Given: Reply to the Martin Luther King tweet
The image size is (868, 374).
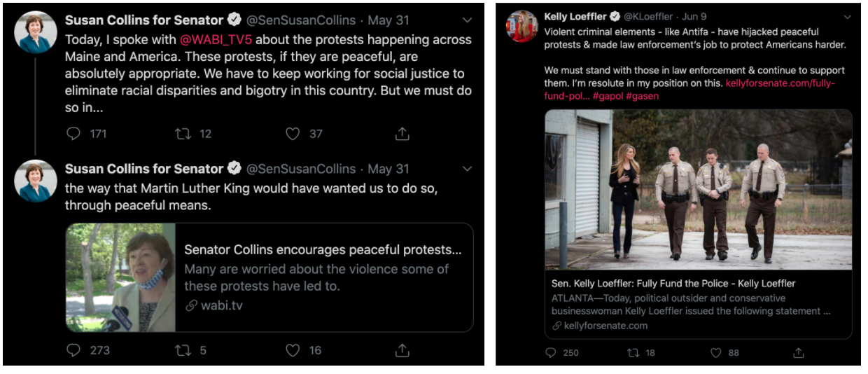Looking at the screenshot, I should tap(73, 349).
